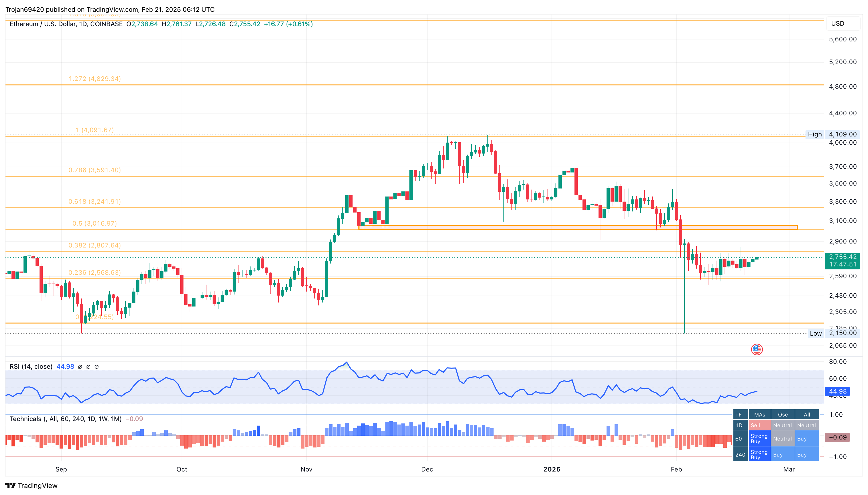Click the MAs column header
This screenshot has width=868, height=495.
tap(760, 414)
